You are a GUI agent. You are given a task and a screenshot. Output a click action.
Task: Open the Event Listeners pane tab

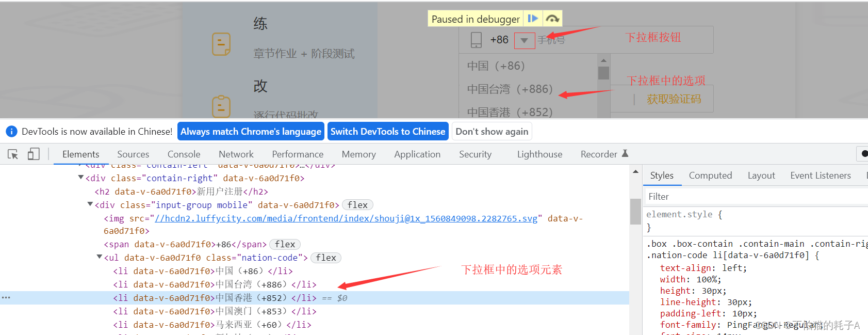(821, 176)
